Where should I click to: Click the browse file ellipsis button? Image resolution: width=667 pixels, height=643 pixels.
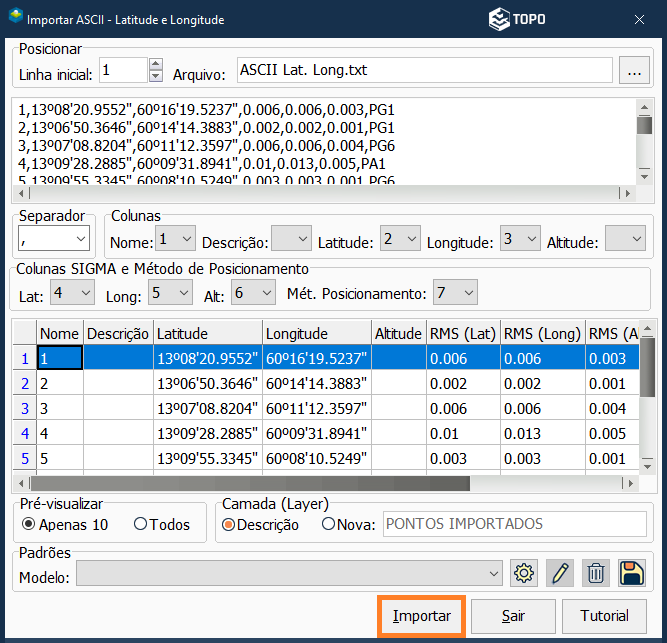(x=632, y=71)
